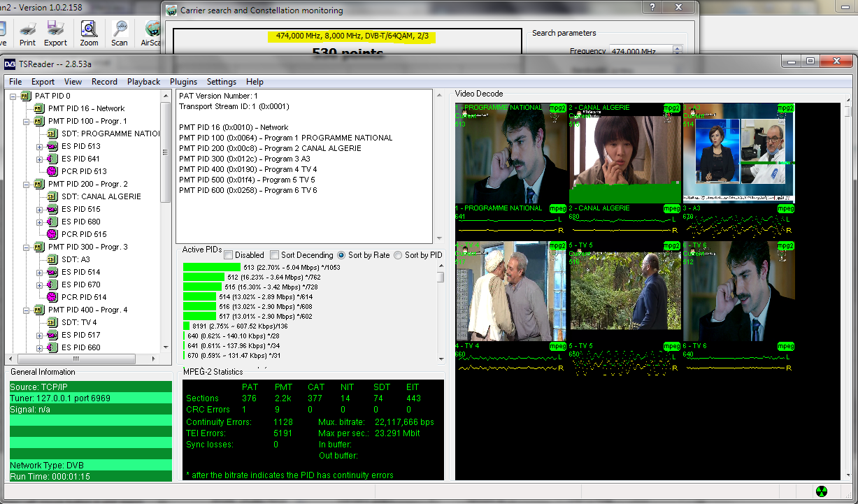This screenshot has height=504, width=858.
Task: Enable the Disabled checkbox in Active PIDs
Action: click(229, 255)
